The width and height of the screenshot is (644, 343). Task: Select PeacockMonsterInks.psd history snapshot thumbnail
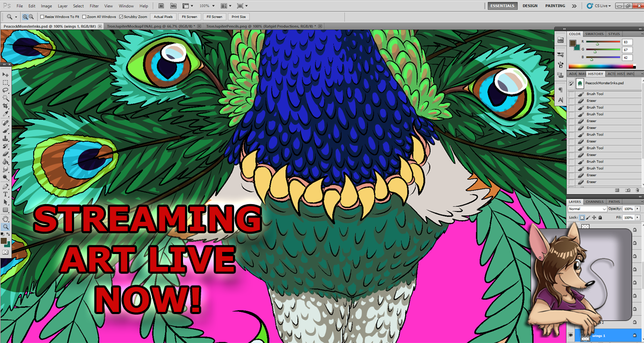pos(580,84)
